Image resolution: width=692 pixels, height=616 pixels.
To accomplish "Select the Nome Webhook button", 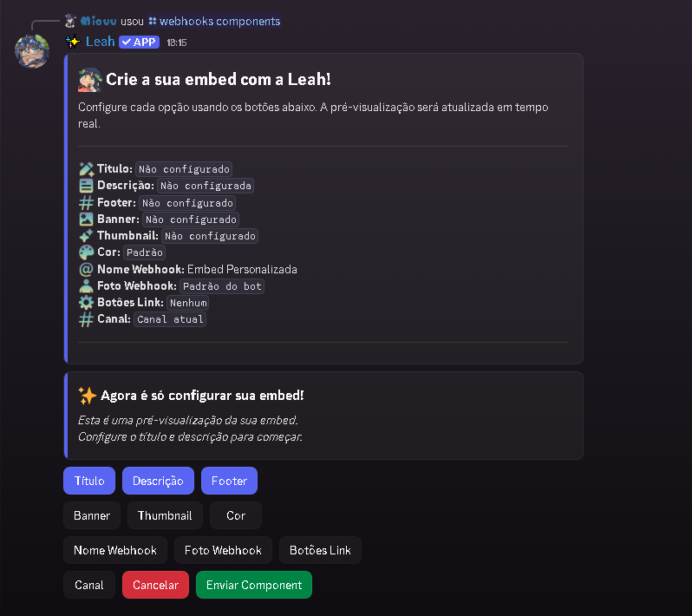I will (x=115, y=550).
